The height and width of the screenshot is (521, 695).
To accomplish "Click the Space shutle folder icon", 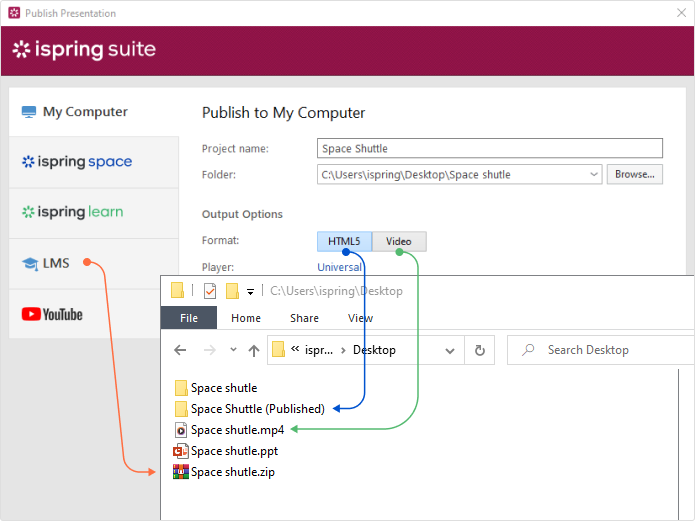I will click(x=181, y=388).
